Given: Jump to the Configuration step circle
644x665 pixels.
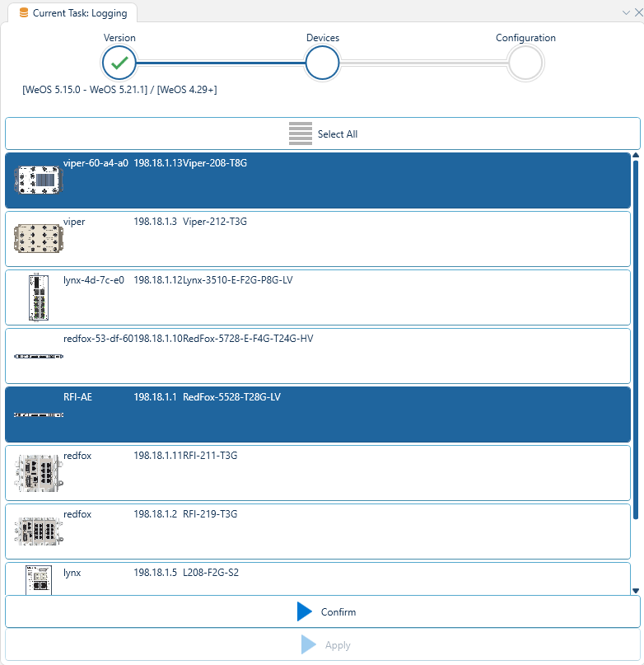Looking at the screenshot, I should point(525,63).
